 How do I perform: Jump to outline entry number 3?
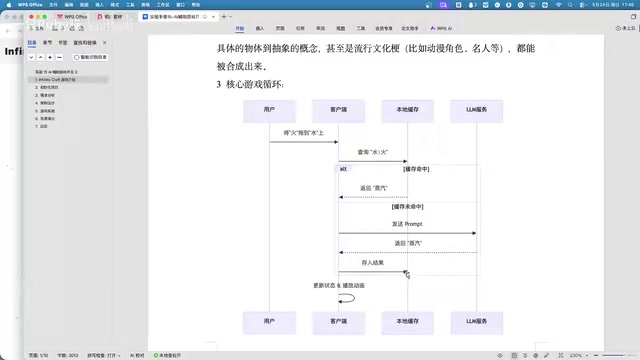tap(44, 95)
